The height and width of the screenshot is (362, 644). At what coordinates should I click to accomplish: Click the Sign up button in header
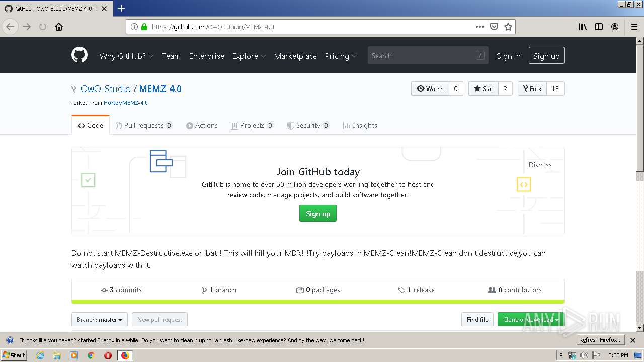(x=546, y=56)
